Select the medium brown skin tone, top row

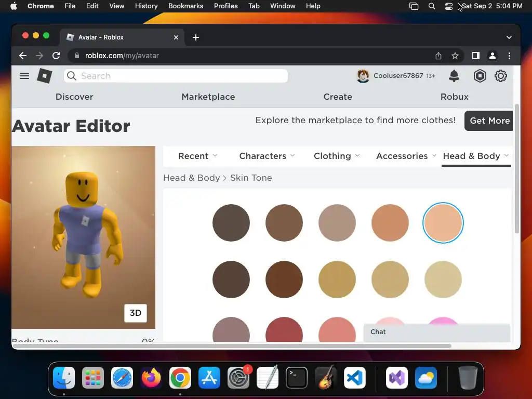click(284, 223)
